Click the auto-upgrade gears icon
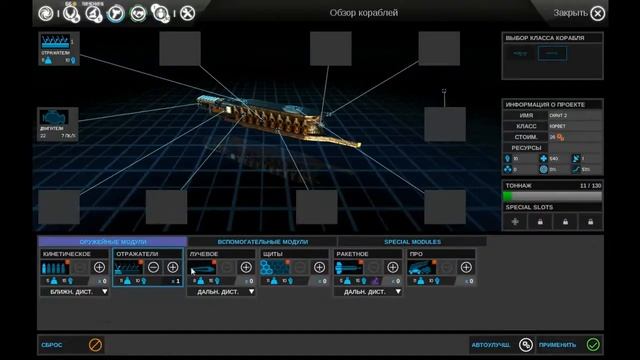This screenshot has width=640, height=360. [526, 345]
